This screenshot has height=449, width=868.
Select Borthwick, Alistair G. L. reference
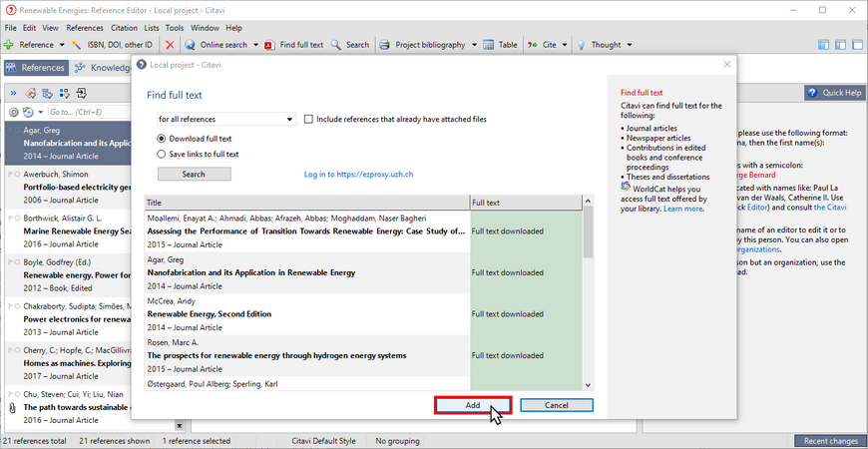[68, 230]
